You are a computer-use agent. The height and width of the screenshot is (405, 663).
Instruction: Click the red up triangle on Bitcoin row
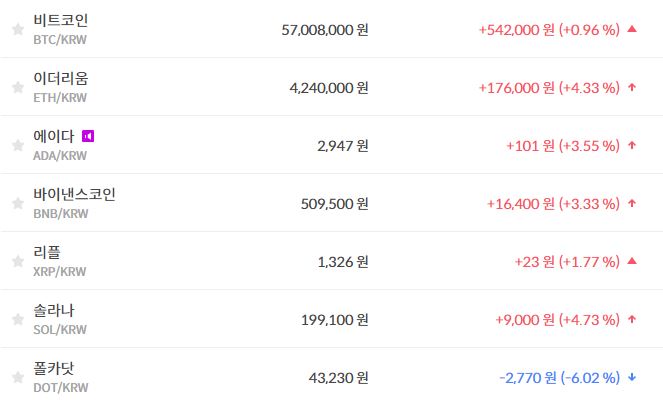632,29
